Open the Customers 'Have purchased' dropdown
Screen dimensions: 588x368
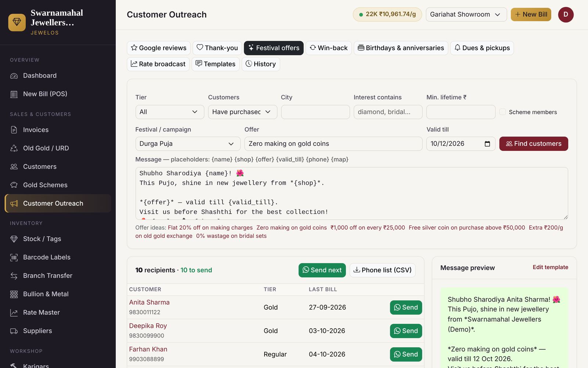[x=242, y=112]
